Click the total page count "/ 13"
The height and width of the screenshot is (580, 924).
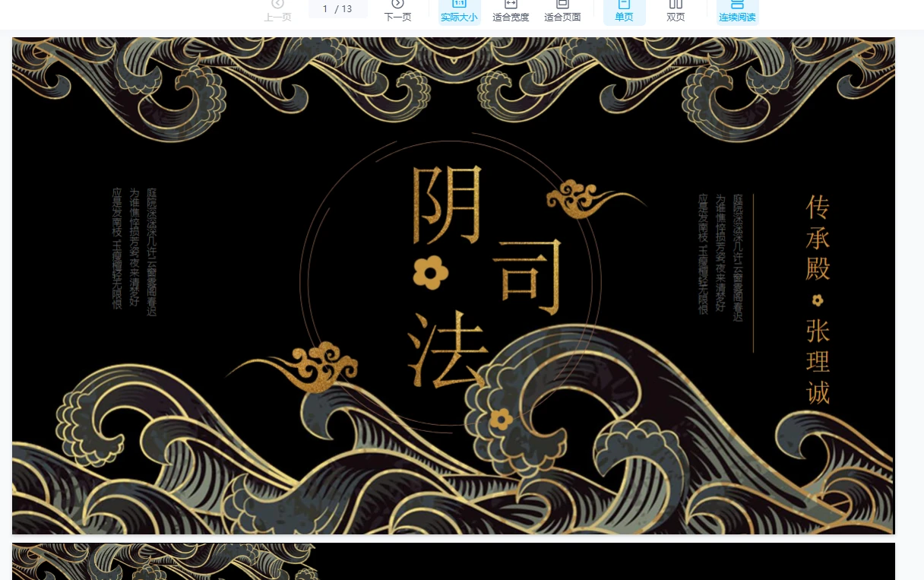point(344,9)
